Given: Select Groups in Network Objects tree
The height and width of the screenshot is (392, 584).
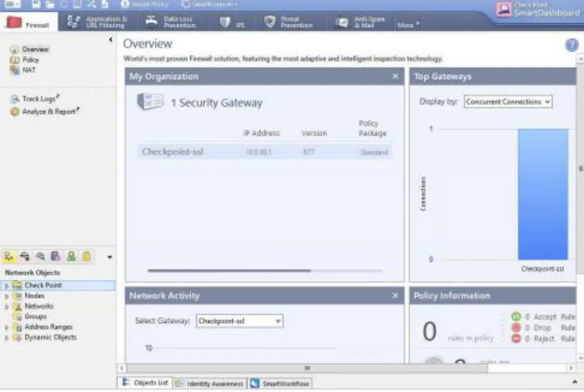Looking at the screenshot, I should [35, 317].
